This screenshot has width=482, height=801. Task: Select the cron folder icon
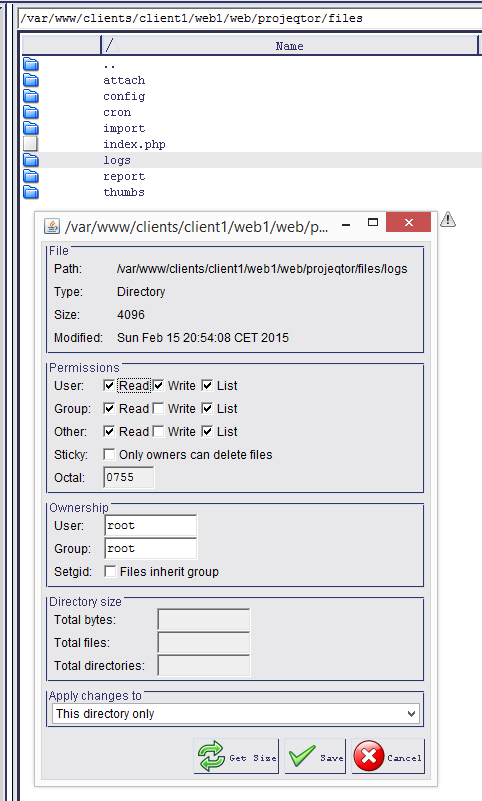(x=31, y=112)
